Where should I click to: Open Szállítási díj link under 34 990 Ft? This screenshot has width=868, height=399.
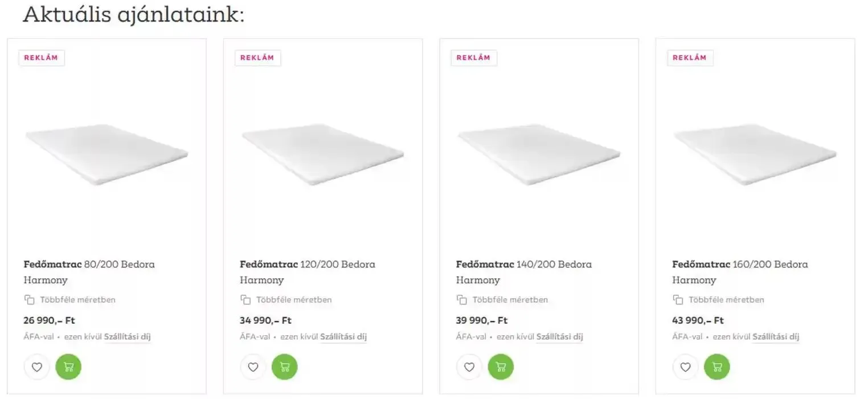tap(343, 337)
